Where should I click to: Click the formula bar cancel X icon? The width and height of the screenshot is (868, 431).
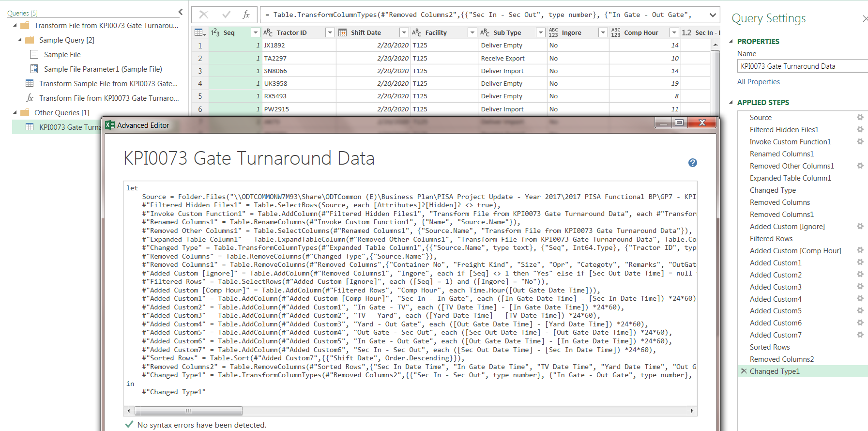point(204,15)
